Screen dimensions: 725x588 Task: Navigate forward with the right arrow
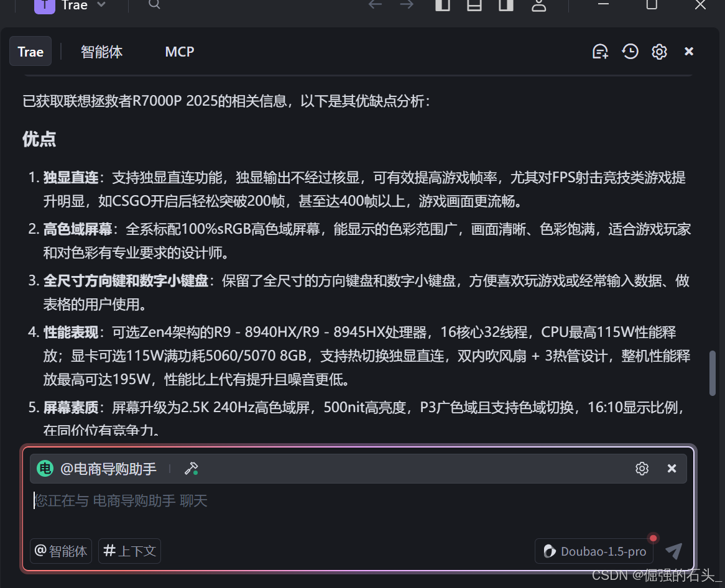pyautogui.click(x=407, y=4)
